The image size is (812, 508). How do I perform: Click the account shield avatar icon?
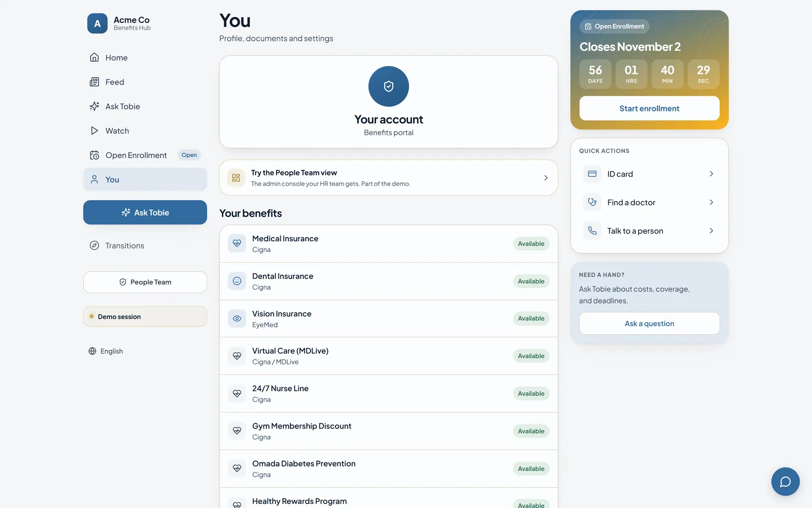tap(389, 86)
